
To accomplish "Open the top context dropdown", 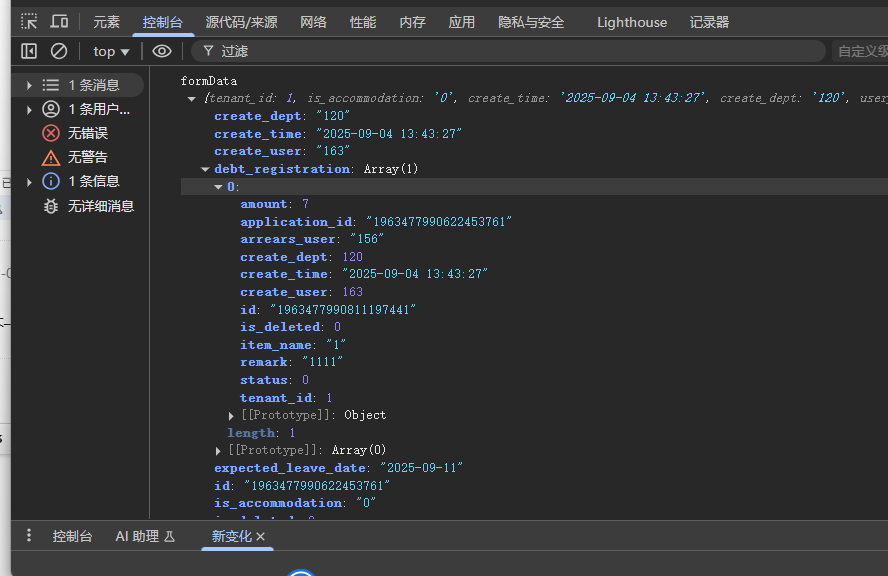I will point(111,52).
